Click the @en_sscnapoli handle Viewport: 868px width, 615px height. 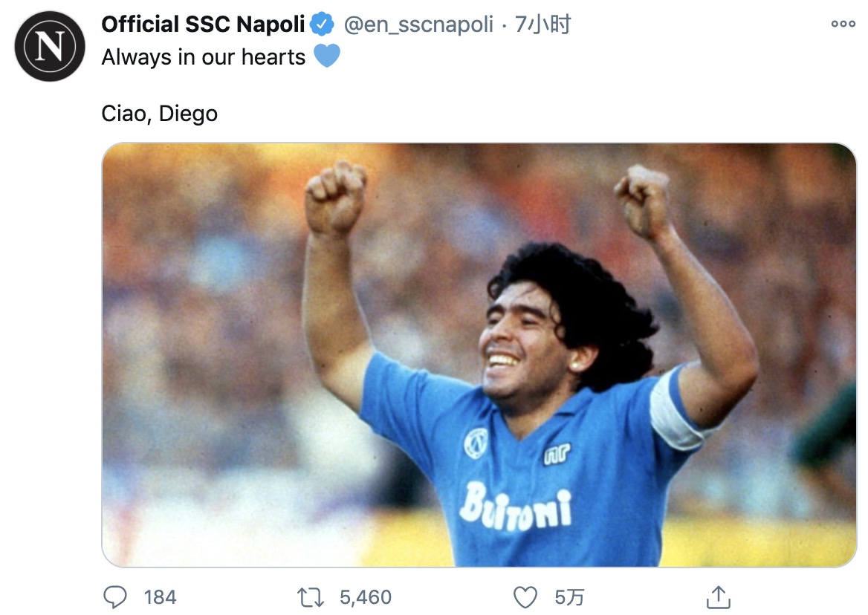pos(418,25)
